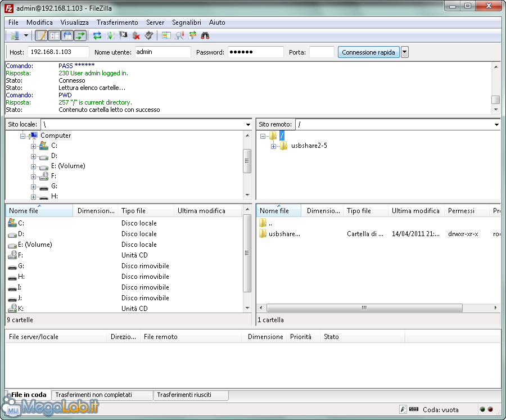This screenshot has height=420, width=506.
Task: Open Sito locale path dropdown
Action: click(x=248, y=125)
